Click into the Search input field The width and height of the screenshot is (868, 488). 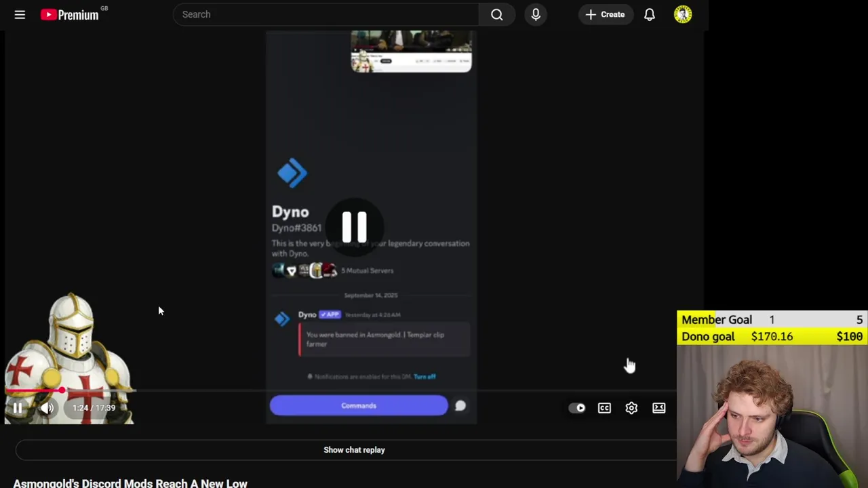[x=325, y=14]
